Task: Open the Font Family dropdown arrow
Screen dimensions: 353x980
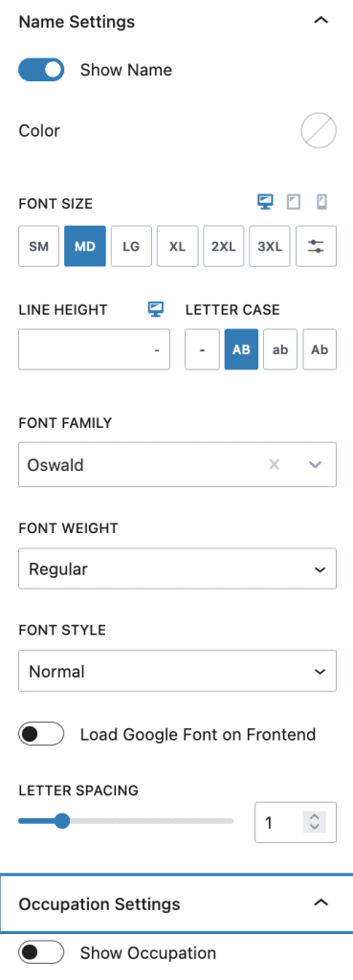Action: tap(316, 464)
